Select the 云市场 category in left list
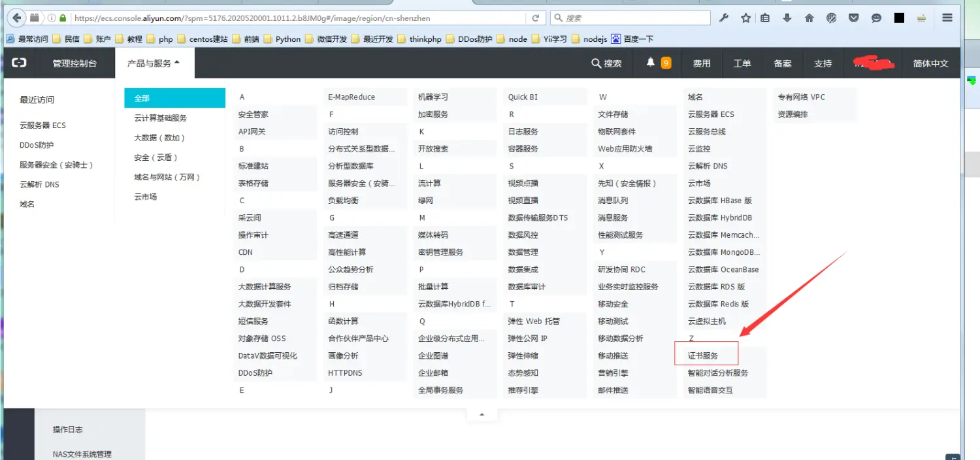The width and height of the screenshot is (980, 460). pos(146,196)
